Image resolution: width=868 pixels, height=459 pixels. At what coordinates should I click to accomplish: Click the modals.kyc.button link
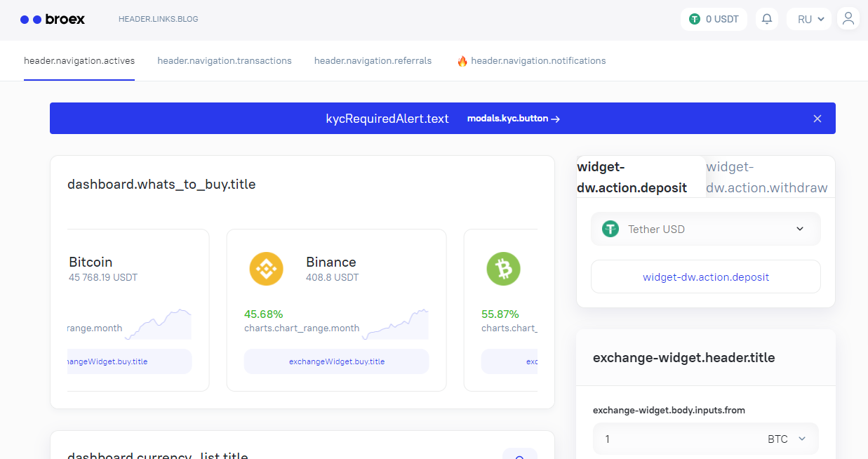coord(513,119)
